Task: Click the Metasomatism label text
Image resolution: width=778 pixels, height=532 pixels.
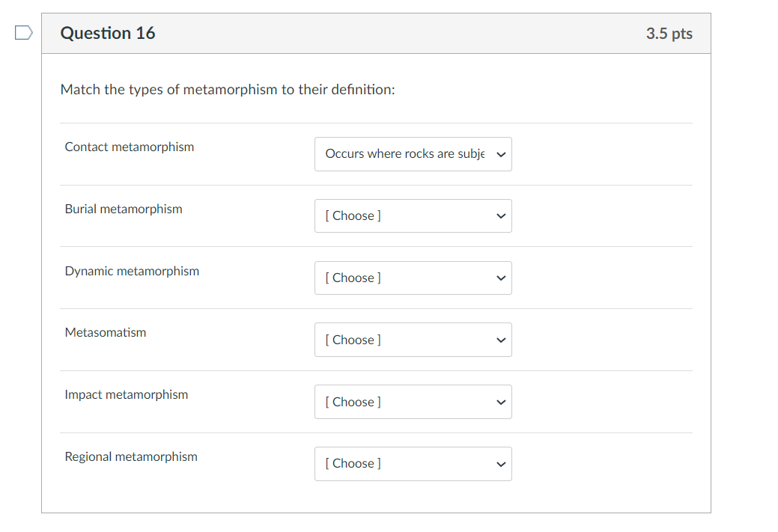Action: (x=106, y=333)
